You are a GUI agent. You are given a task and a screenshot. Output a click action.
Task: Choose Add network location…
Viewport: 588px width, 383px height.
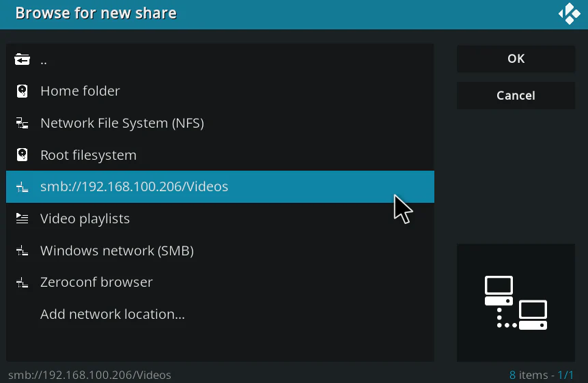[x=113, y=315]
